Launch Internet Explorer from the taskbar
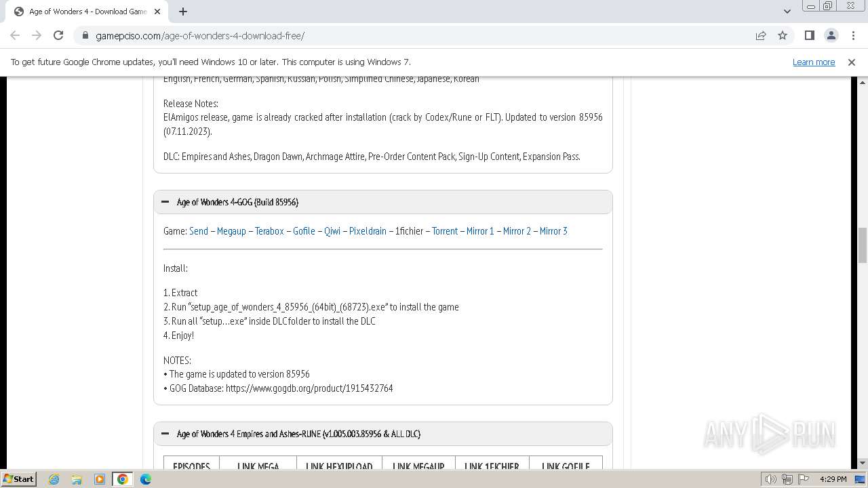The height and width of the screenshot is (488, 868). pyautogui.click(x=54, y=479)
